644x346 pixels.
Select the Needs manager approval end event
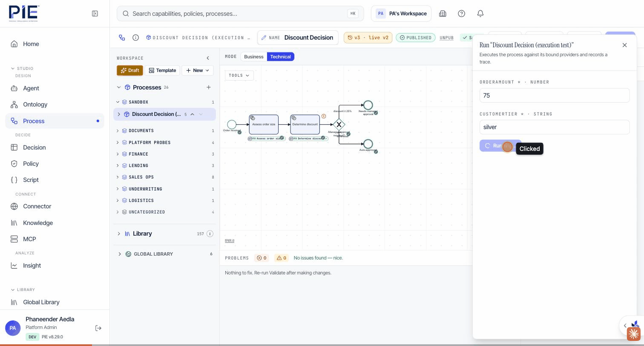[368, 105]
